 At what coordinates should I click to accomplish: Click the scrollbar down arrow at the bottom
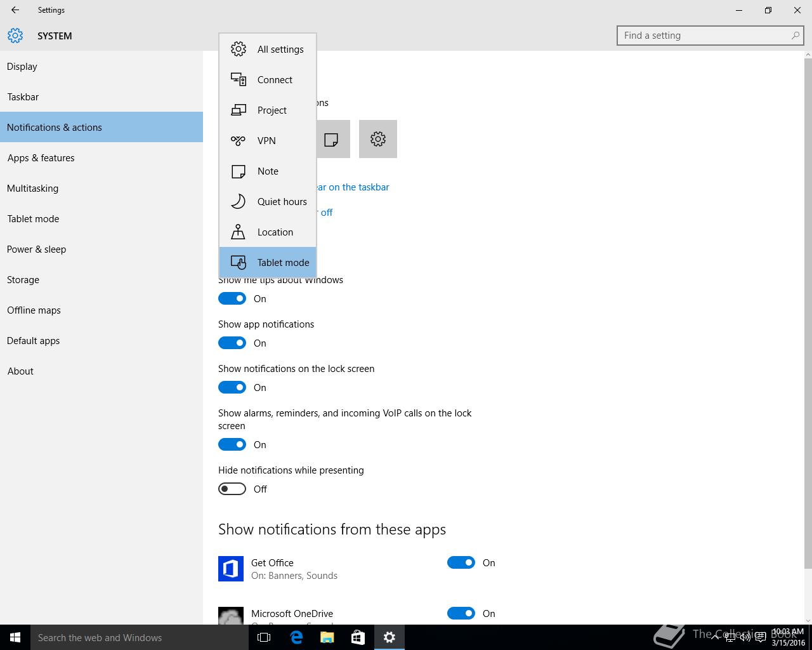coord(808,620)
